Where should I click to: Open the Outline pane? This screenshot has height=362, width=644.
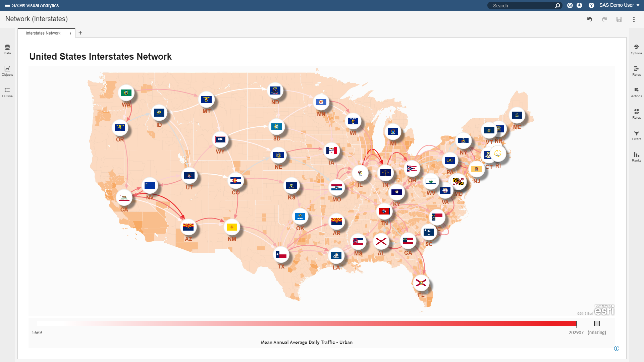[7, 92]
